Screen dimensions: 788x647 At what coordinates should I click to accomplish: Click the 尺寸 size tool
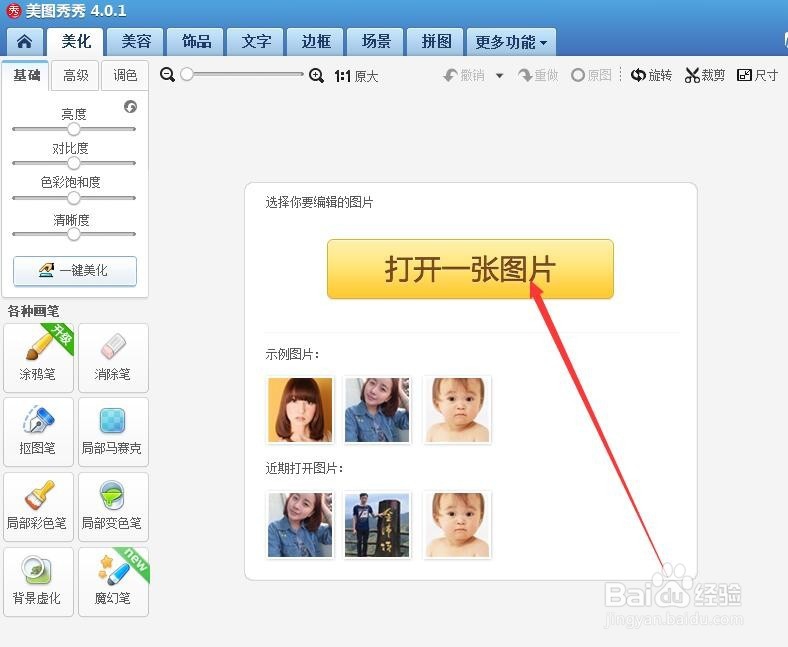(x=757, y=75)
